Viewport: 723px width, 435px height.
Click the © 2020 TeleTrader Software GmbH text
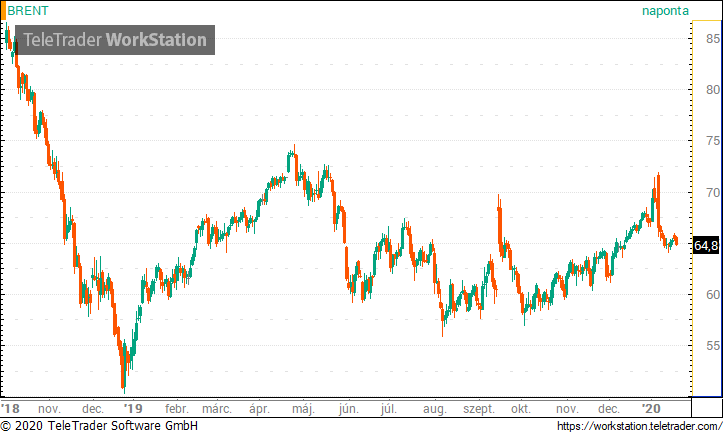pyautogui.click(x=99, y=426)
